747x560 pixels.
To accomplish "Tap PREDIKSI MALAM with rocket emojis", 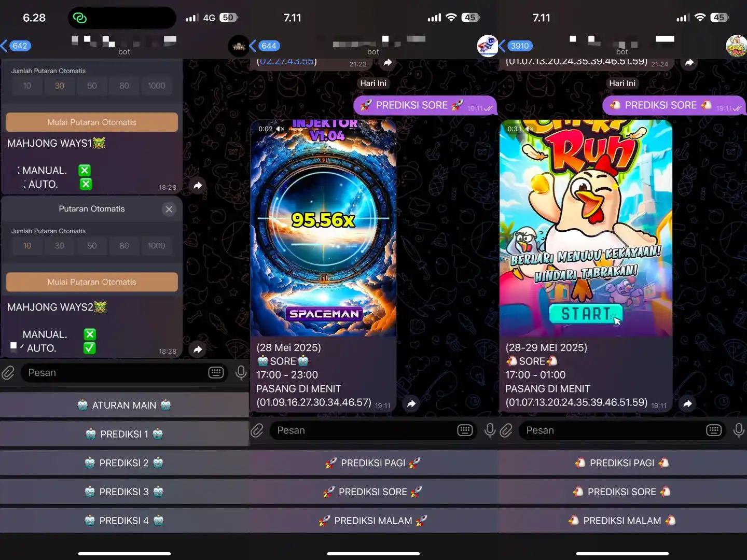I will coord(374,521).
